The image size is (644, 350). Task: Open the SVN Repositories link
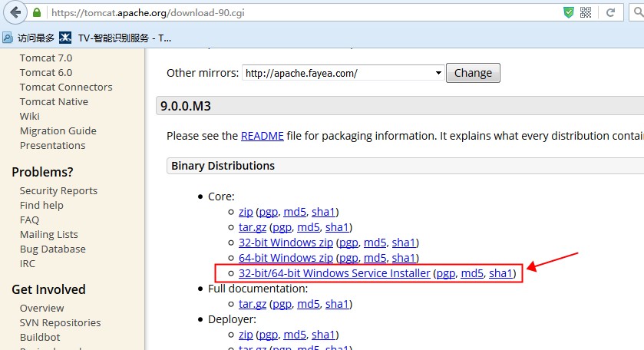[x=61, y=323]
